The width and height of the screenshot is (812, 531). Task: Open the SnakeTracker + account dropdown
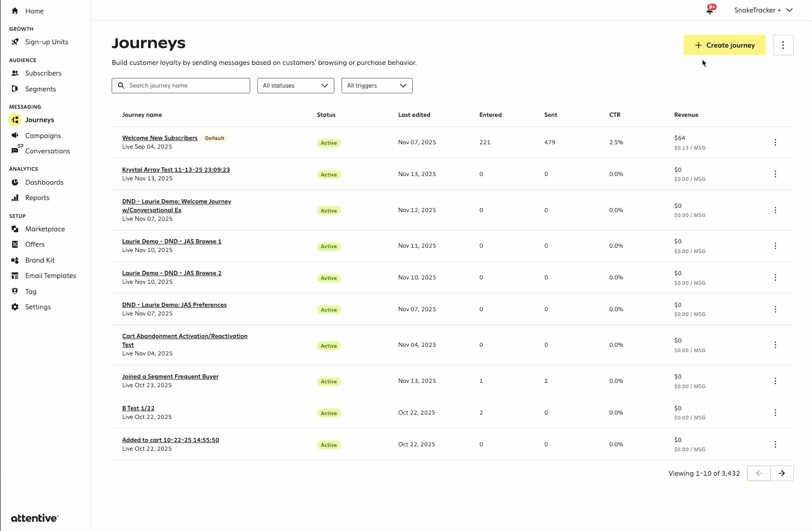763,10
